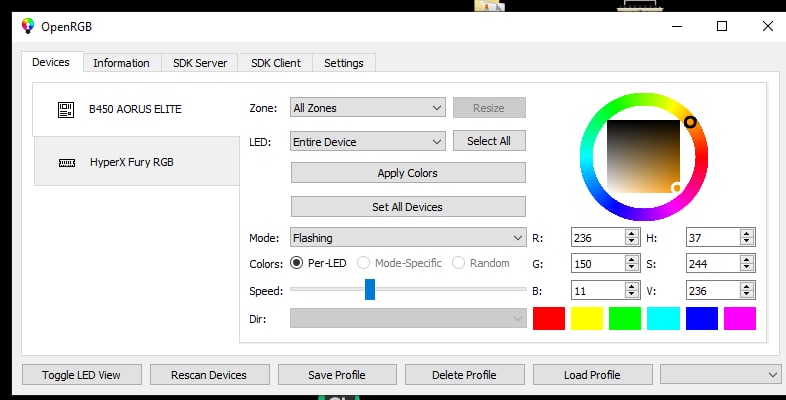Image resolution: width=786 pixels, height=400 pixels.
Task: Click the Set All Devices button
Action: point(408,207)
